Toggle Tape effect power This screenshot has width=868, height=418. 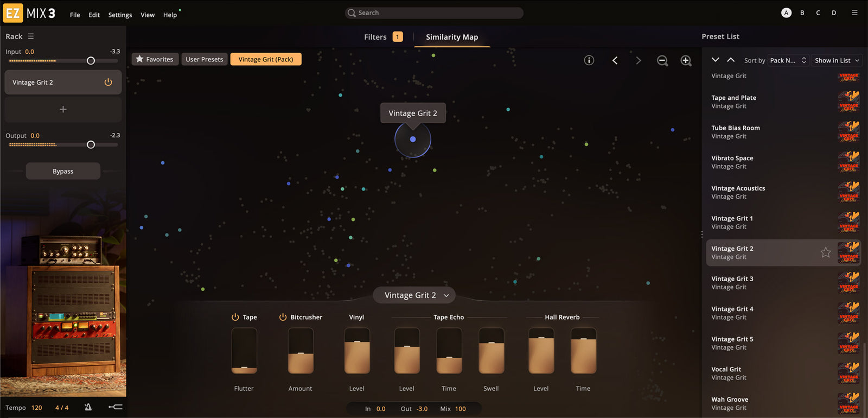click(235, 317)
